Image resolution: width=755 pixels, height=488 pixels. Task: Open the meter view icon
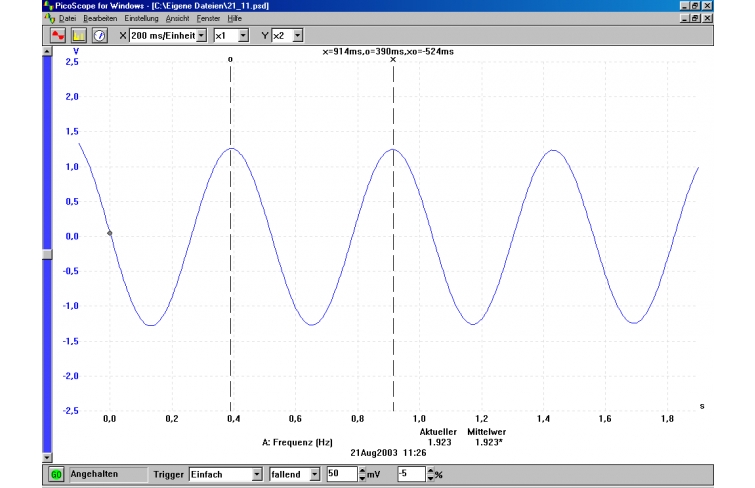pos(100,36)
